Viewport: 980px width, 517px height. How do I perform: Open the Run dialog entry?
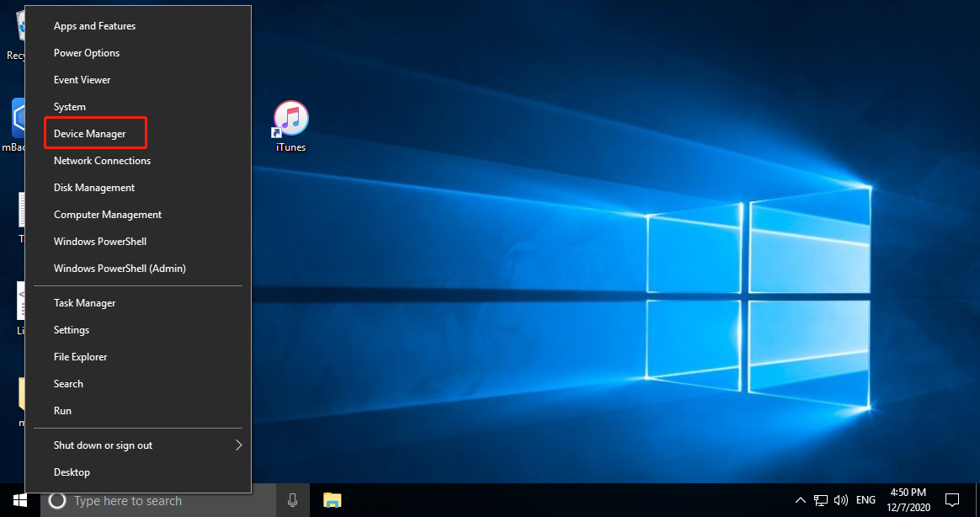(138, 411)
